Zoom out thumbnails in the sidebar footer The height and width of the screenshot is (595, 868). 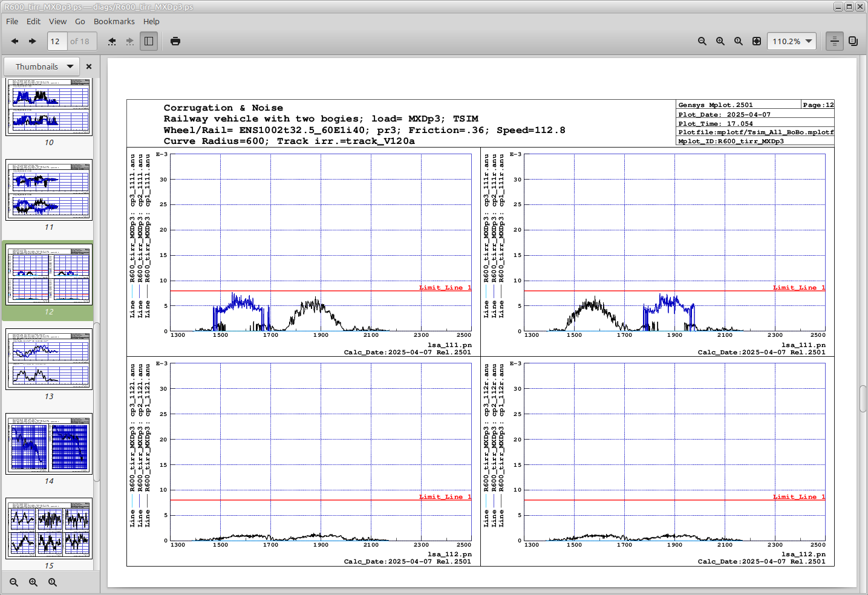14,582
